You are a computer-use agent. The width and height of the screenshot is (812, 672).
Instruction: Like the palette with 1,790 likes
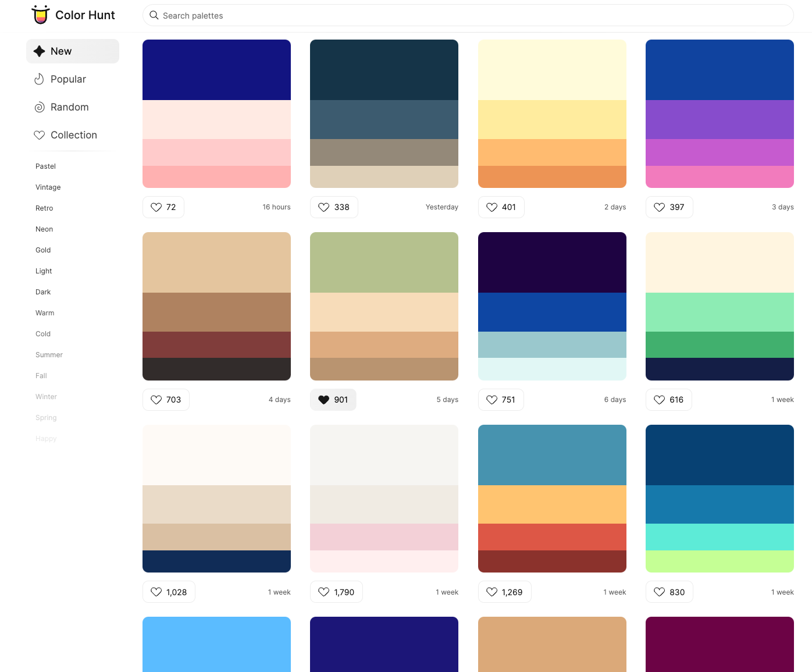pos(323,592)
